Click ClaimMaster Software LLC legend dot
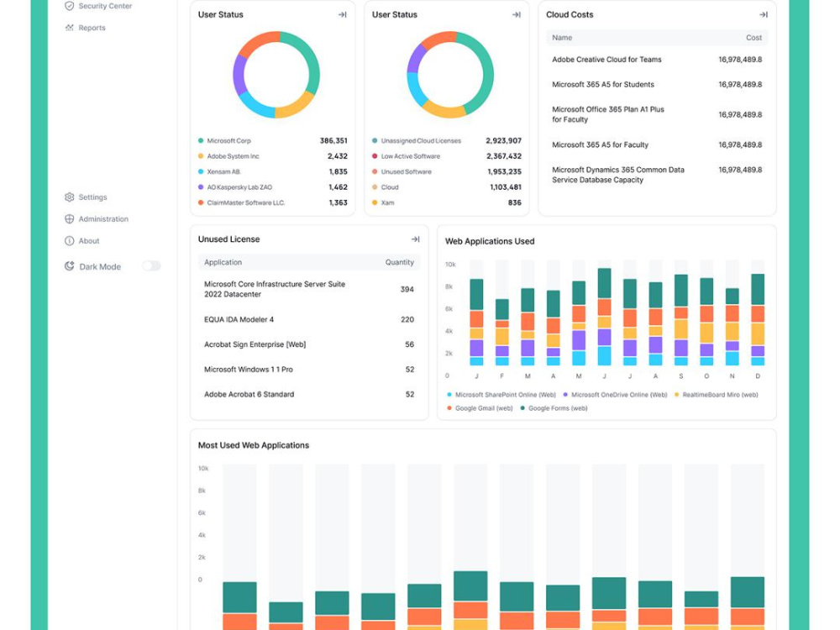This screenshot has width=840, height=630. [201, 202]
